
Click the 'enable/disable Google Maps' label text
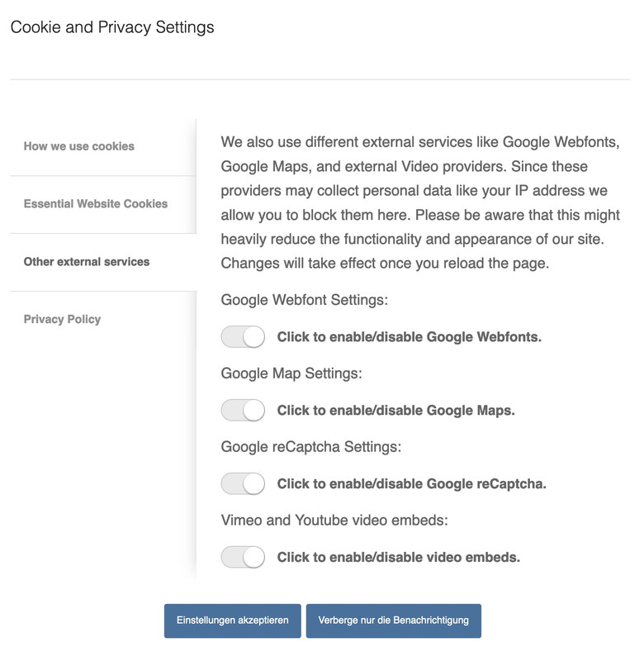pos(396,411)
